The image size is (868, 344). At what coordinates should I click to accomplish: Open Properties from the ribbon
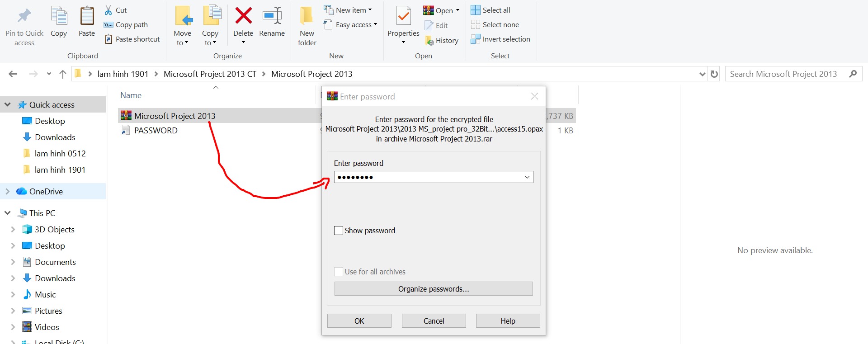[x=403, y=17]
